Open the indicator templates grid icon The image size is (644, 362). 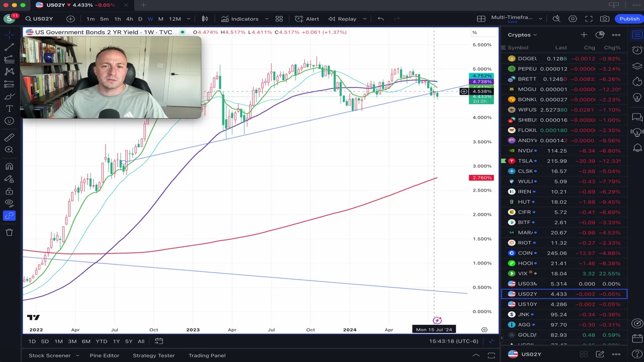tap(279, 19)
